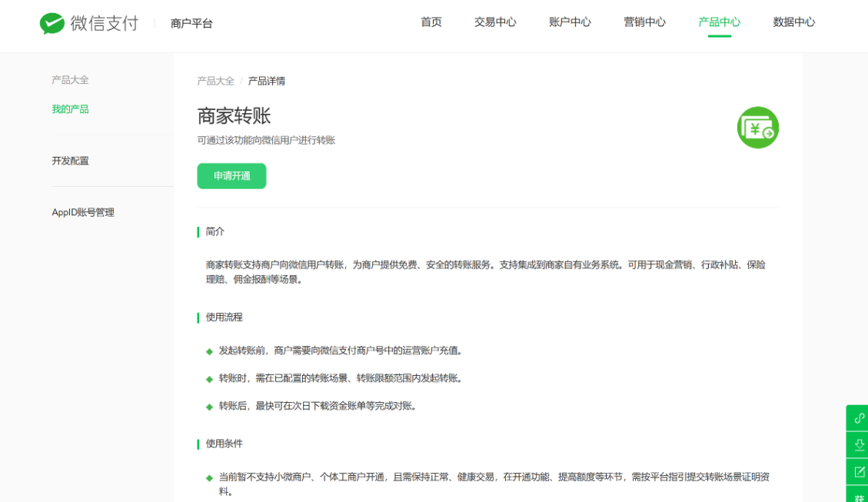Open AppID账号管理 in sidebar
This screenshot has width=868, height=502.
coord(83,212)
